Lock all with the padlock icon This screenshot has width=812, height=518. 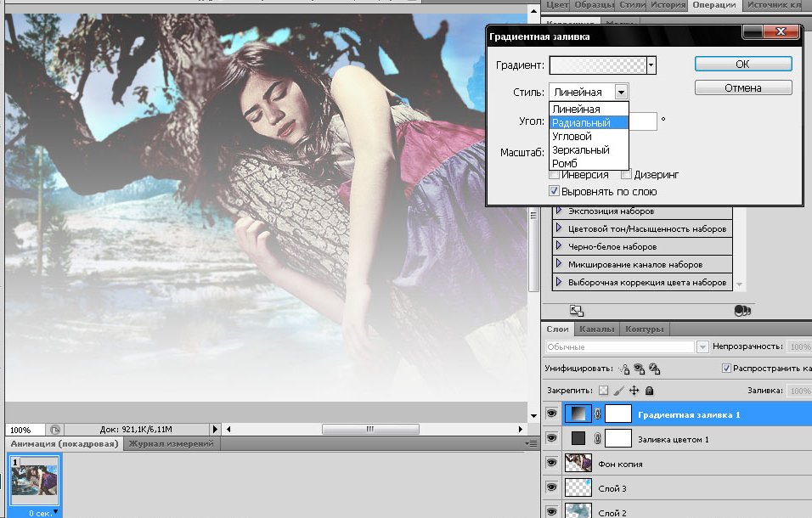tap(650, 390)
